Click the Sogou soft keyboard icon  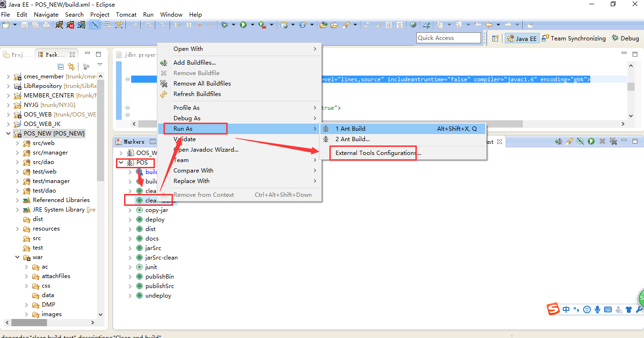point(608,309)
